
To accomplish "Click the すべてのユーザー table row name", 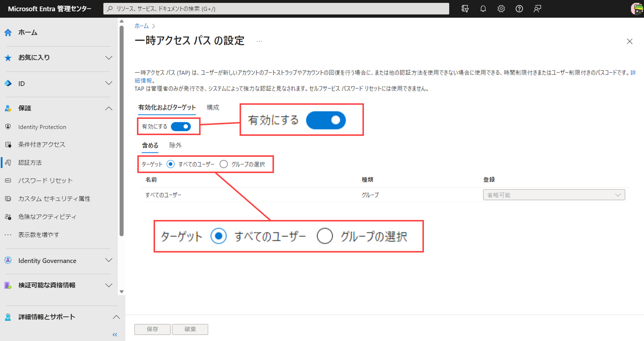I will (163, 195).
